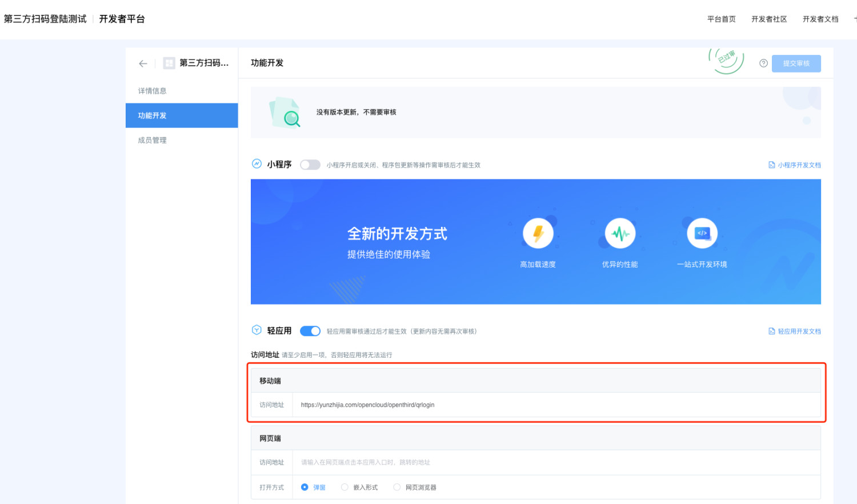
Task: Open the 轻应用开发文档 link
Action: tap(795, 331)
